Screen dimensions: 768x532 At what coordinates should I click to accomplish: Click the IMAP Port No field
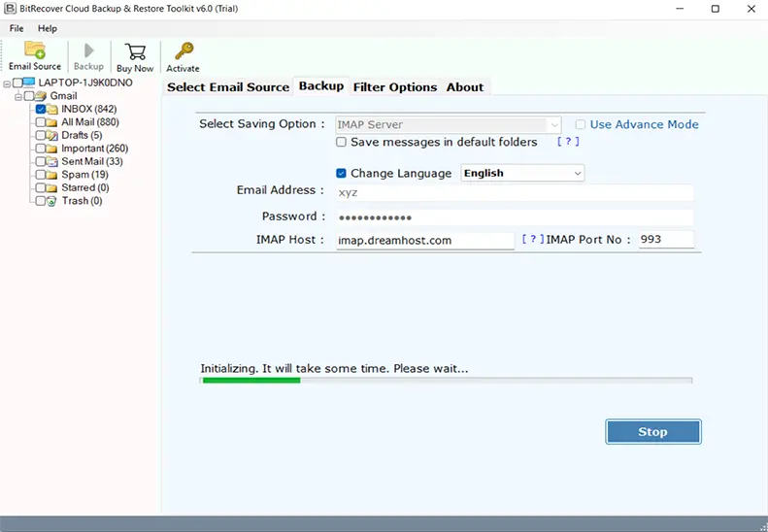(x=665, y=239)
